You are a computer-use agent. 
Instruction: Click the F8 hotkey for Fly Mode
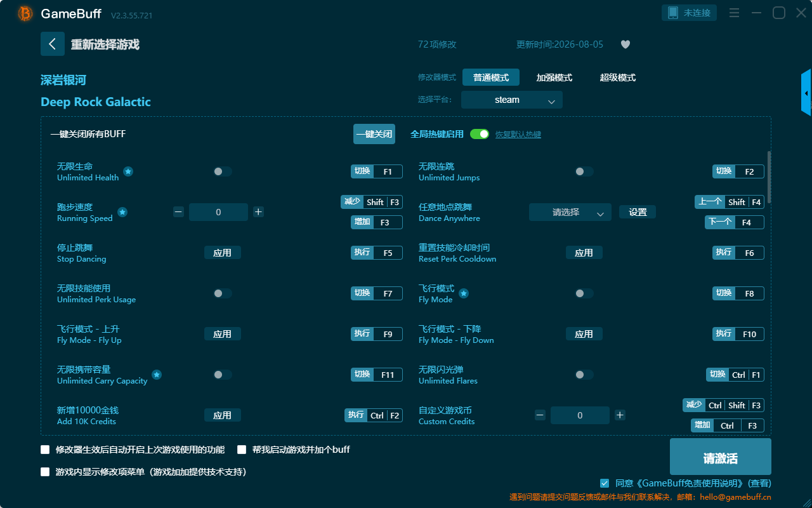738,293
